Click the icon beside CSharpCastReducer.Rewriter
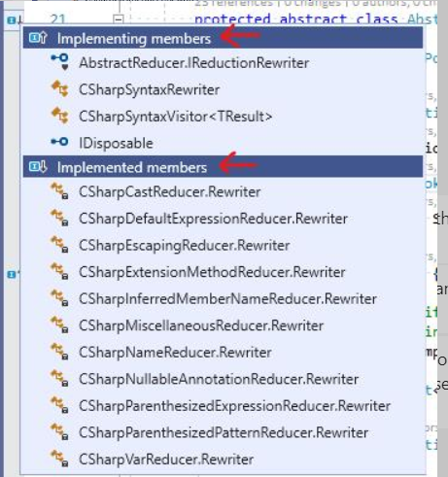The image size is (448, 477). click(x=60, y=191)
